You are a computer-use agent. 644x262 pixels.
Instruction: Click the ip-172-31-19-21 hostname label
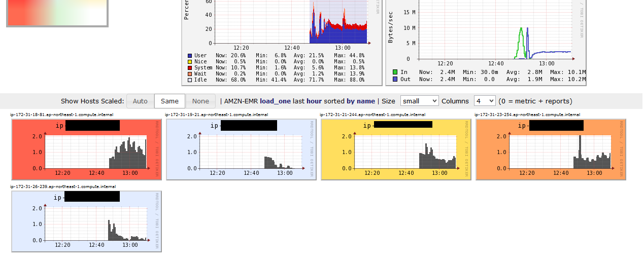point(217,115)
